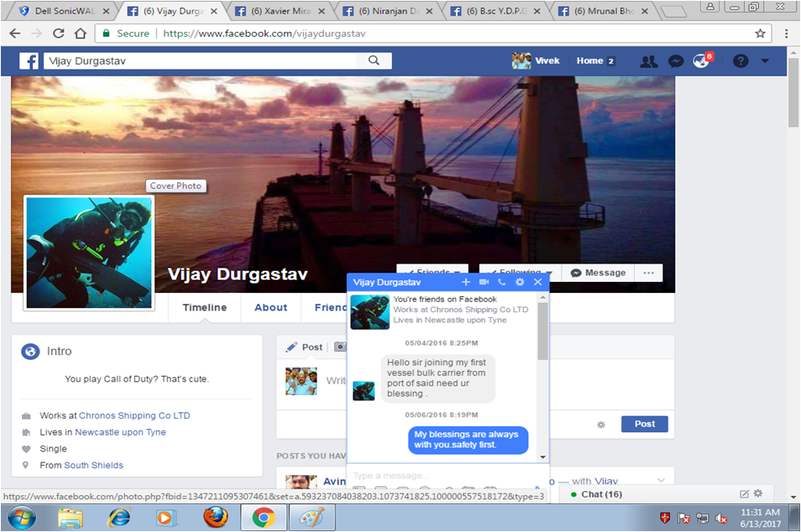The height and width of the screenshot is (532, 801).
Task: Open friend requests icon in top bar
Action: (648, 61)
